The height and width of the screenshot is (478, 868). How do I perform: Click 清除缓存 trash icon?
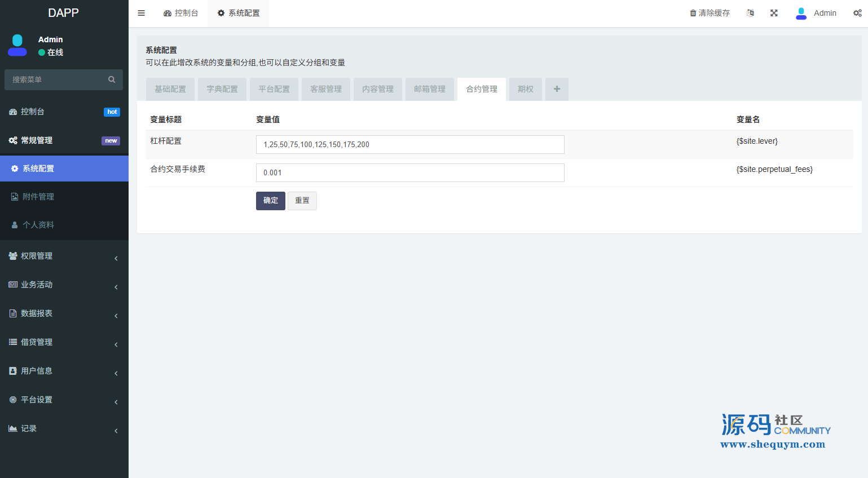point(693,13)
